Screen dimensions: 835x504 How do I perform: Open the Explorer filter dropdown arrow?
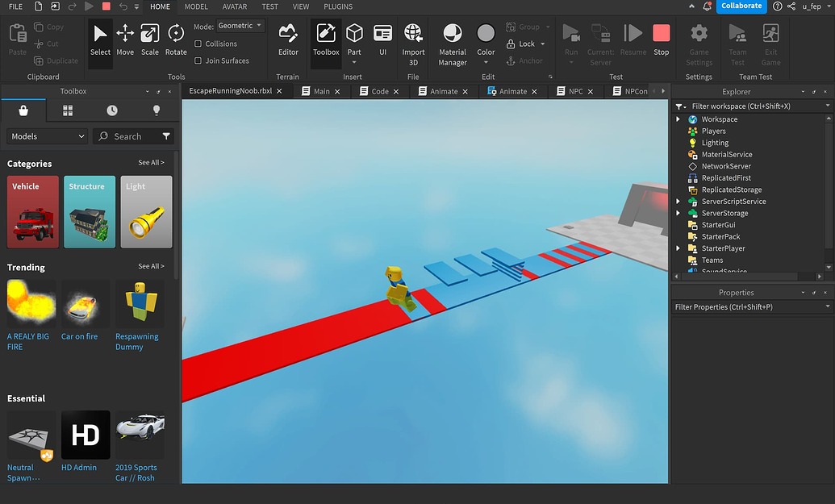click(x=828, y=106)
